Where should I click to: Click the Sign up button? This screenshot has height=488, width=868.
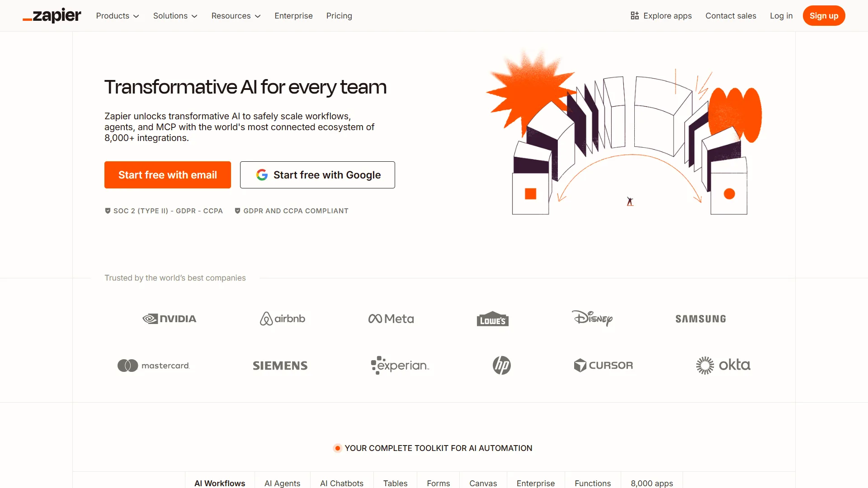click(824, 15)
